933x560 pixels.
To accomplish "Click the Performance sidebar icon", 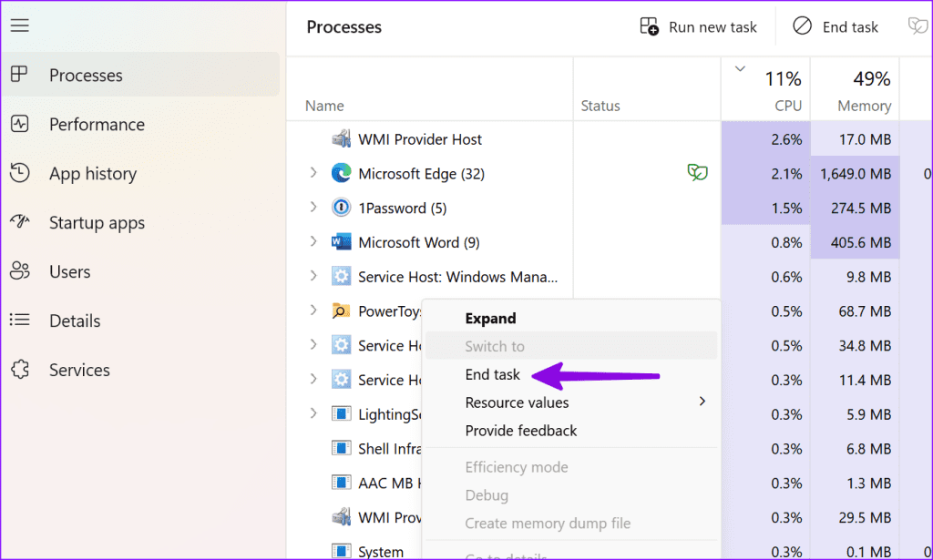I will pyautogui.click(x=19, y=125).
